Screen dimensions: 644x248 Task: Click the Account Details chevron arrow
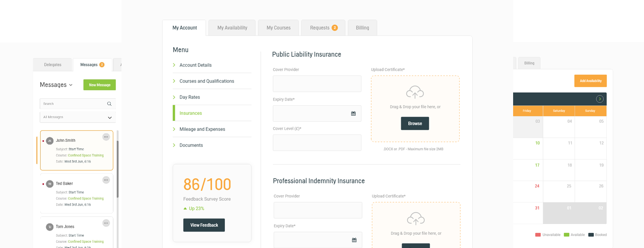(x=174, y=65)
